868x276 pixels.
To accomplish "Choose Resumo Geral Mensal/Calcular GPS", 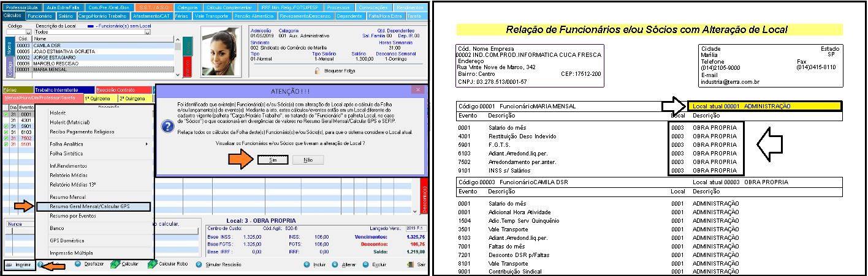I will pos(93,207).
